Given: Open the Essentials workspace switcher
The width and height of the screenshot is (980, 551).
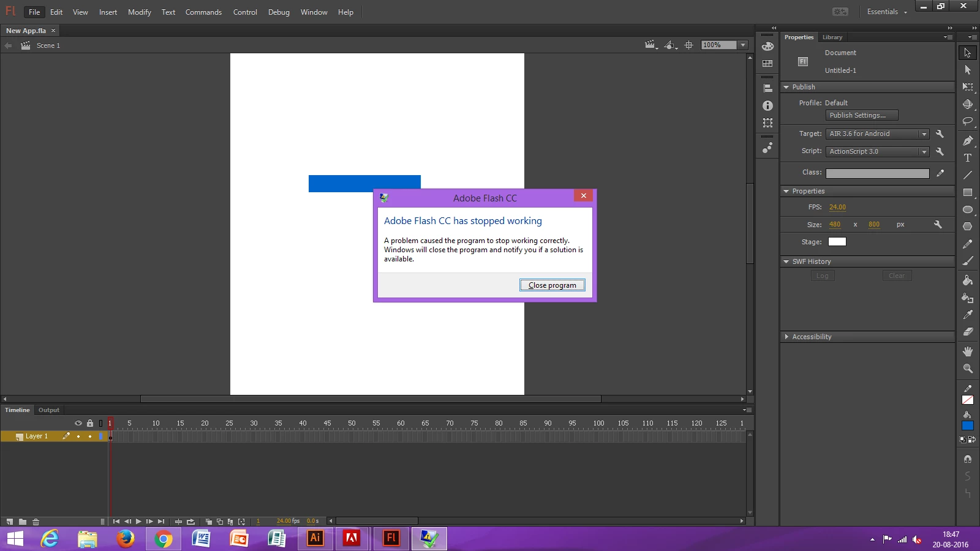Looking at the screenshot, I should click(887, 12).
